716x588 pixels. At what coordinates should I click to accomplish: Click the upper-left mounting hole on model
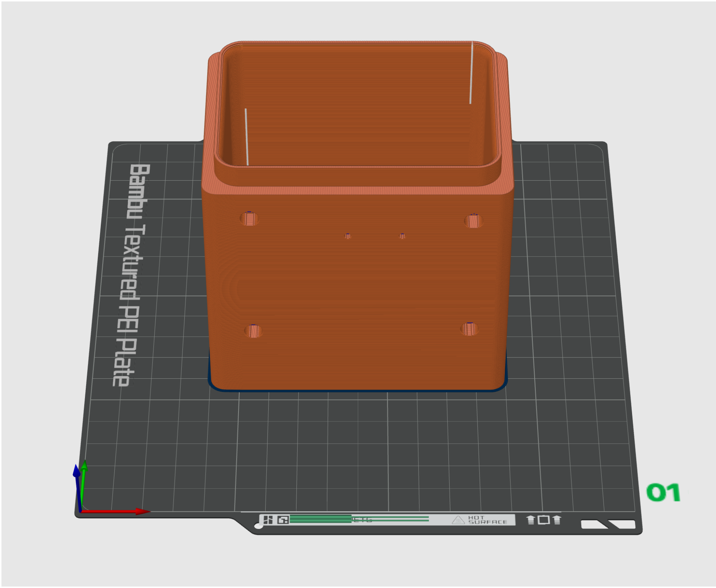[249, 219]
